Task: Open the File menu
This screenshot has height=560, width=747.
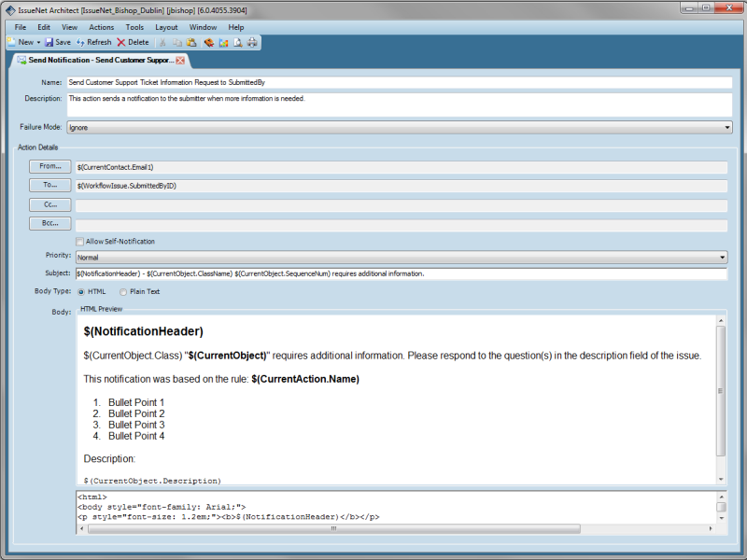Action: (x=21, y=27)
